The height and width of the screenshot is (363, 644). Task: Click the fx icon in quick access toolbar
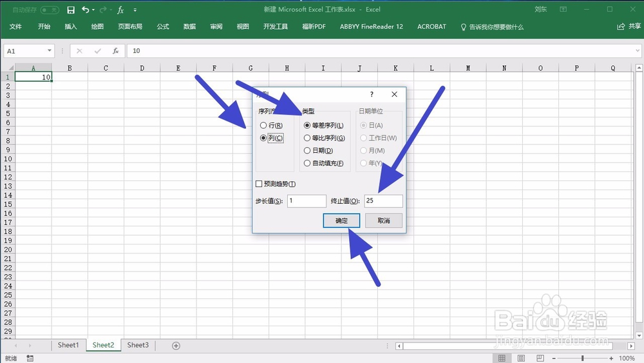(120, 10)
